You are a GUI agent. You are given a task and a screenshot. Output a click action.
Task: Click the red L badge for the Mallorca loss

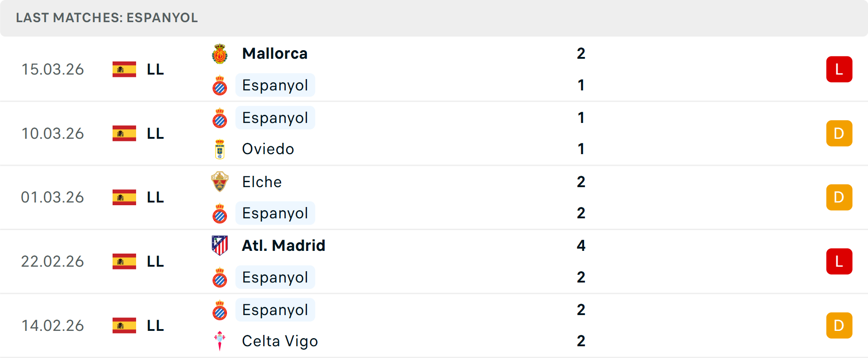click(840, 69)
